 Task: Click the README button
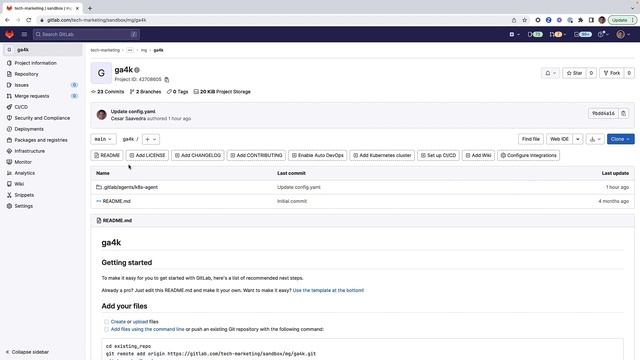(x=107, y=156)
